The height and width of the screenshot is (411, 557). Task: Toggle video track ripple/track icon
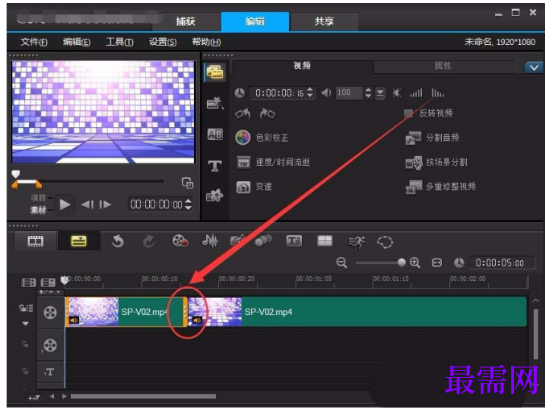(x=26, y=308)
